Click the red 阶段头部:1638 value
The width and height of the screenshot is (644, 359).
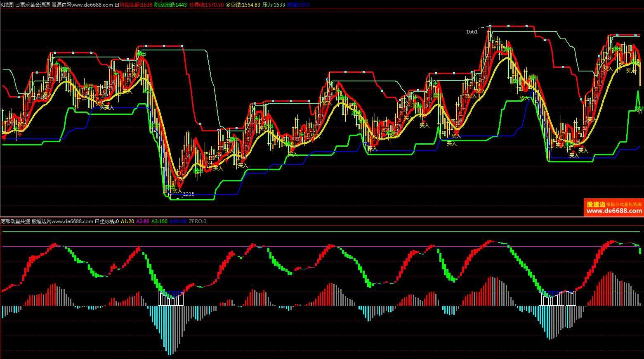coord(136,5)
